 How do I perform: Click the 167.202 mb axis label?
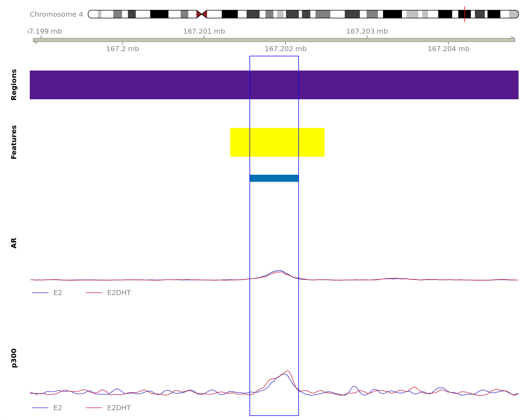[285, 49]
